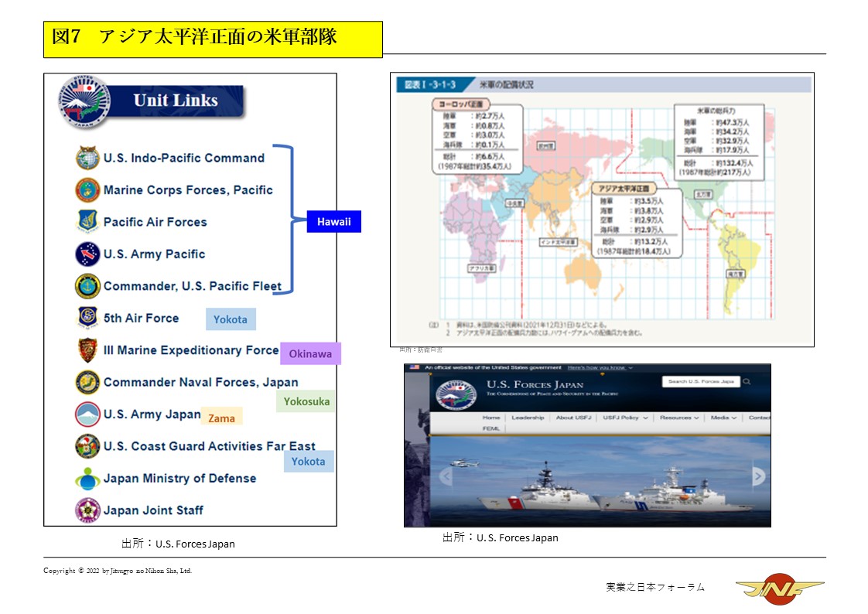The height and width of the screenshot is (614, 868).
Task: Click the 5th Air Force emblem
Action: (x=87, y=318)
